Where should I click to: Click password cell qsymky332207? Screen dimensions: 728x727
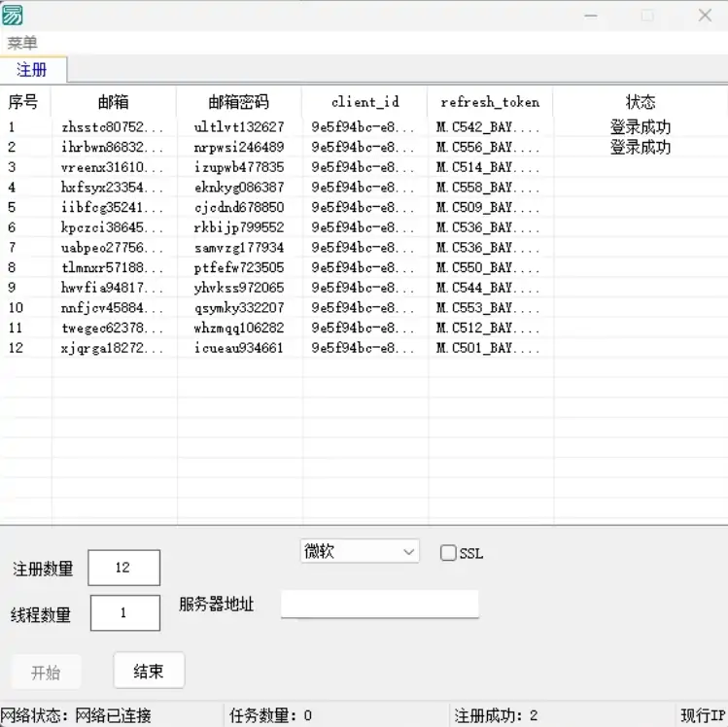pyautogui.click(x=239, y=308)
